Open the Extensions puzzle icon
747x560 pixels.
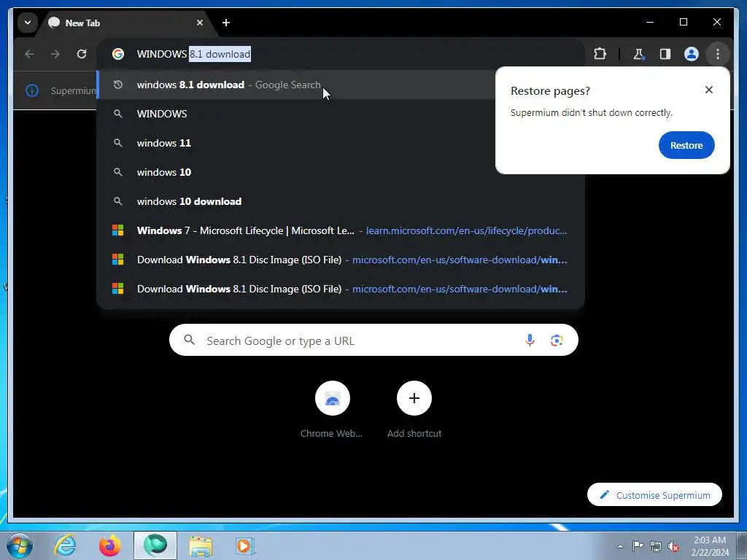tap(600, 54)
